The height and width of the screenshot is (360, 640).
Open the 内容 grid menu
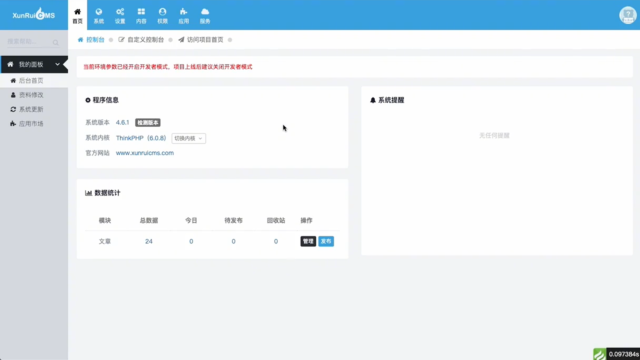click(x=141, y=16)
